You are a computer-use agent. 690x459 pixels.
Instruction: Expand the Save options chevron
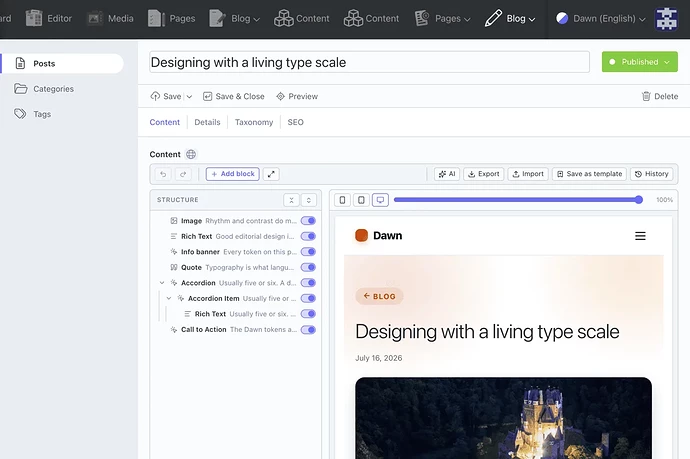coord(189,96)
